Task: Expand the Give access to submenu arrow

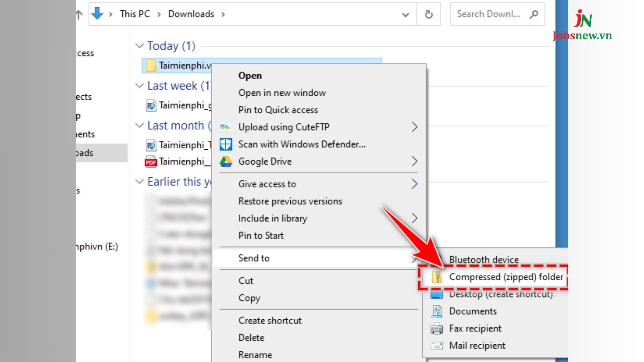Action: coord(415,184)
